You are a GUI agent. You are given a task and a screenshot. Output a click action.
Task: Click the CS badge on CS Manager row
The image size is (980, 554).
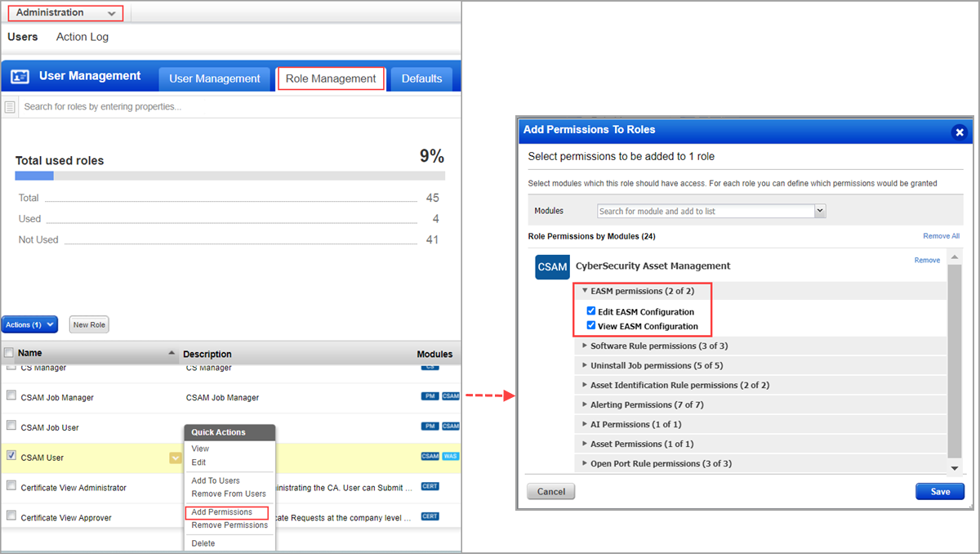[430, 366]
